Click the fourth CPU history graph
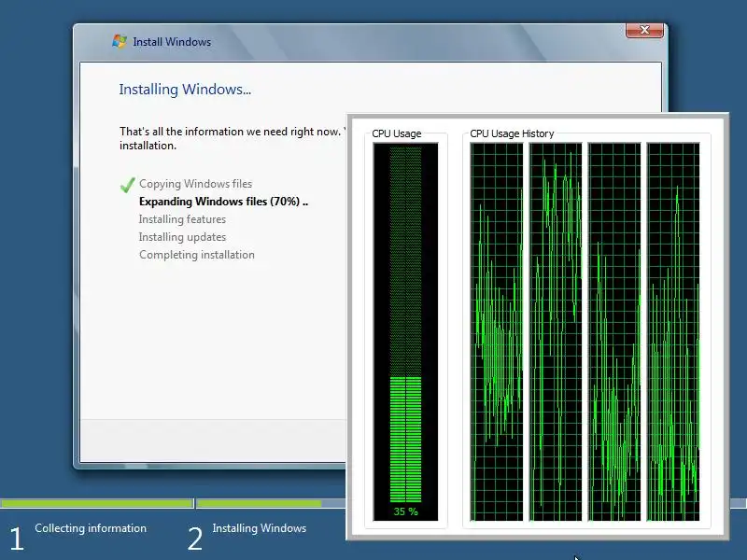The width and height of the screenshot is (747, 560). pos(673,332)
